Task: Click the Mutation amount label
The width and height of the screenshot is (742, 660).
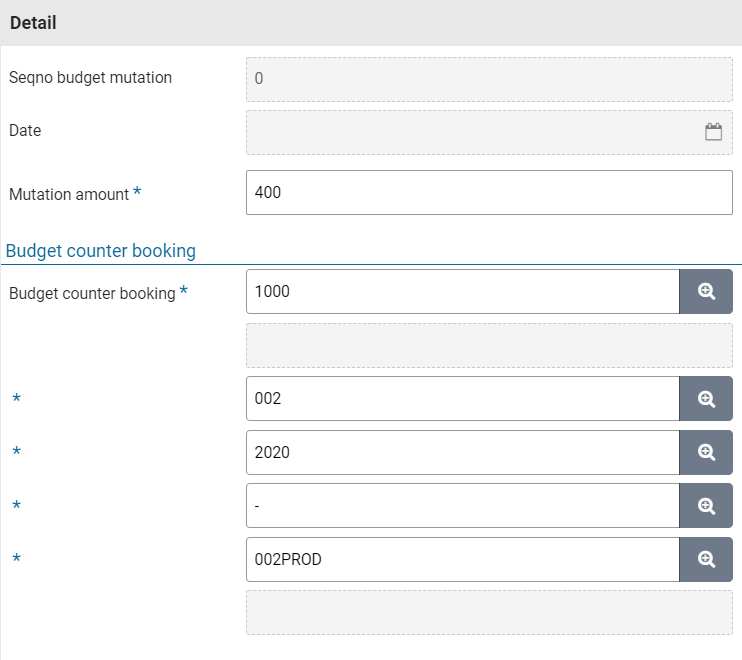Action: tap(69, 195)
